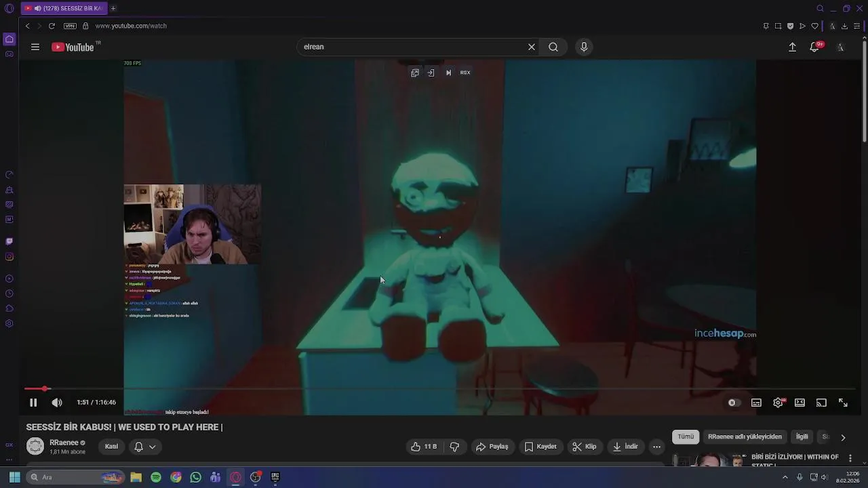The height and width of the screenshot is (488, 868).
Task: Open BİRİ BİZİ İZLİYOR video thumbnail
Action: click(x=711, y=460)
